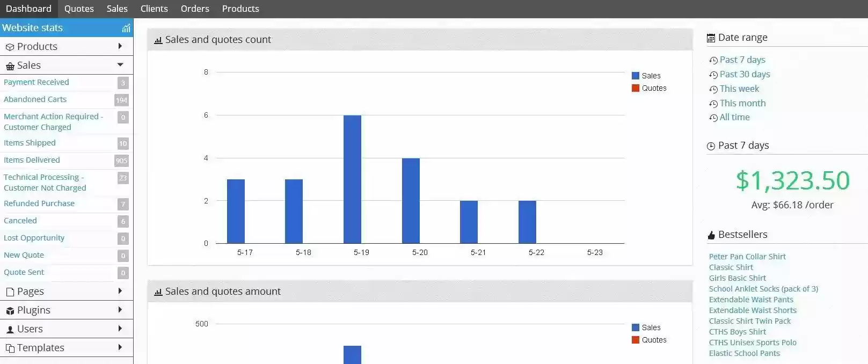Click the bar chart icon beside Sales and quotes amount
Screen dimensions: 868x364
point(158,292)
